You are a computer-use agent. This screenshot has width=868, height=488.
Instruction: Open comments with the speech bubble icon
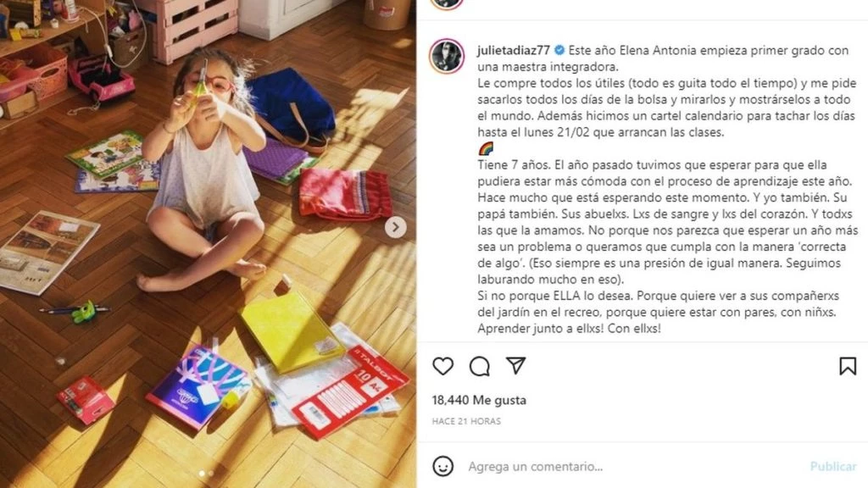480,366
